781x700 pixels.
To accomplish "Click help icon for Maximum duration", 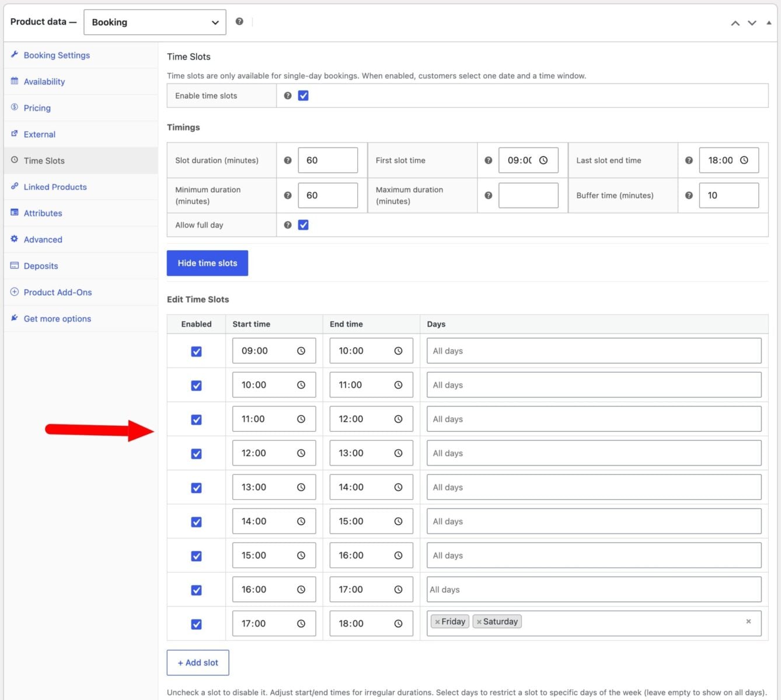I will (489, 195).
